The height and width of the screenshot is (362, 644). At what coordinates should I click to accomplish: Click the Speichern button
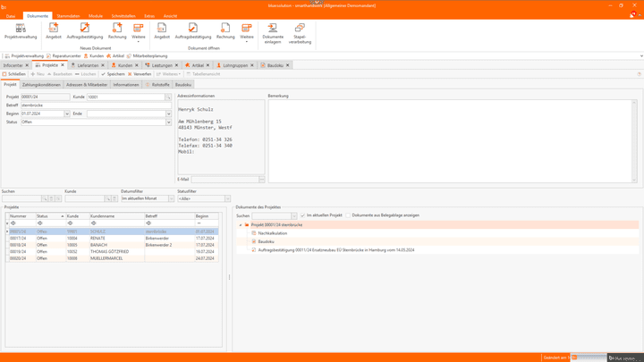[x=114, y=74]
